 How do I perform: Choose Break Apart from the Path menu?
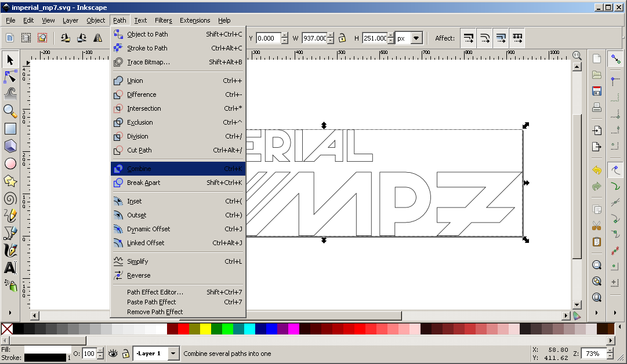pyautogui.click(x=143, y=183)
